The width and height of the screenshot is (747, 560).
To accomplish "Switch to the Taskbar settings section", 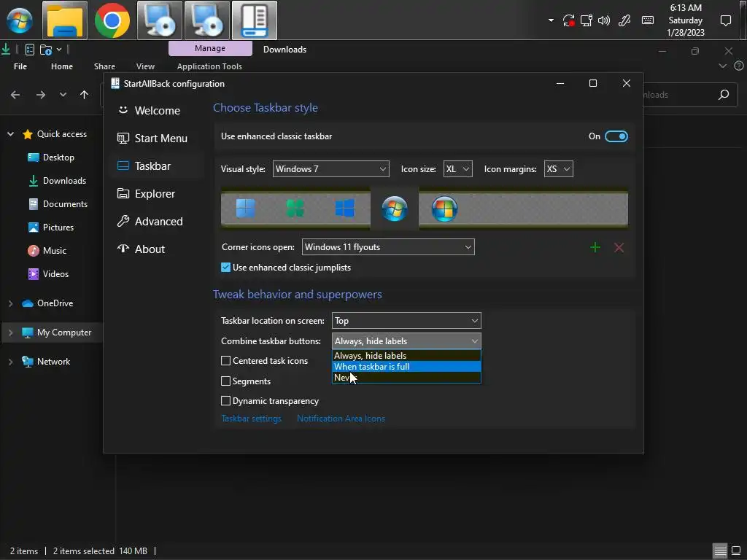I will pos(158,166).
